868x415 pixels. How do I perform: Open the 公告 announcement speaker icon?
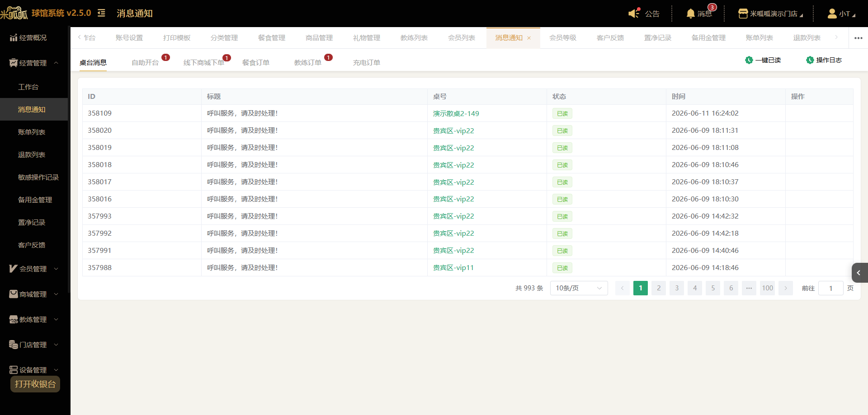634,13
